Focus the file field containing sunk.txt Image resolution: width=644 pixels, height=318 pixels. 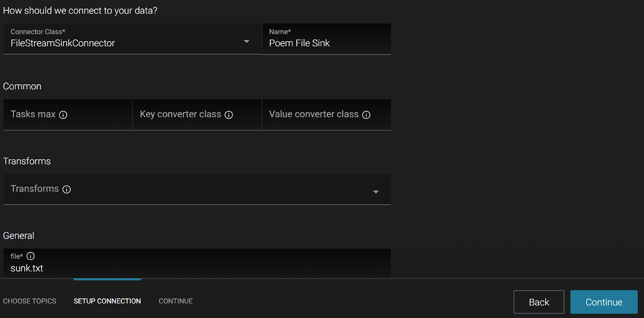coord(197,268)
